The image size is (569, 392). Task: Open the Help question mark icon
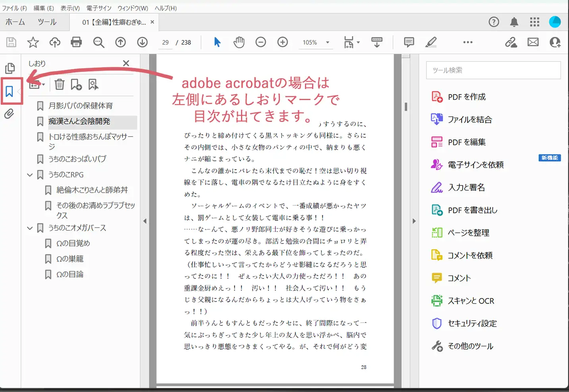click(x=494, y=22)
